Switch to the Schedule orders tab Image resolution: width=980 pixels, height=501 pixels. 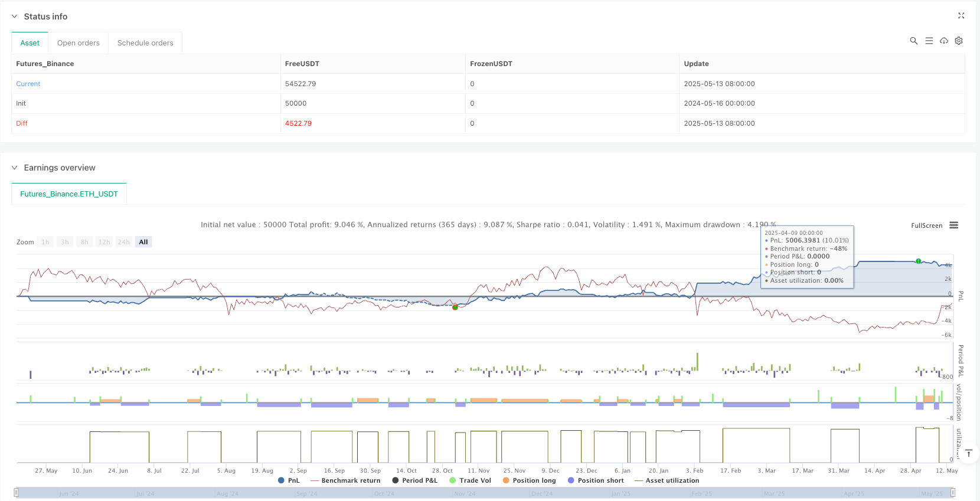145,43
